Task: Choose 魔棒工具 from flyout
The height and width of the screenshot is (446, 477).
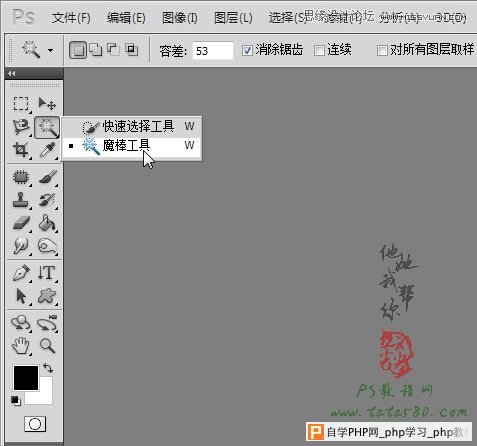Action: pyautogui.click(x=132, y=145)
